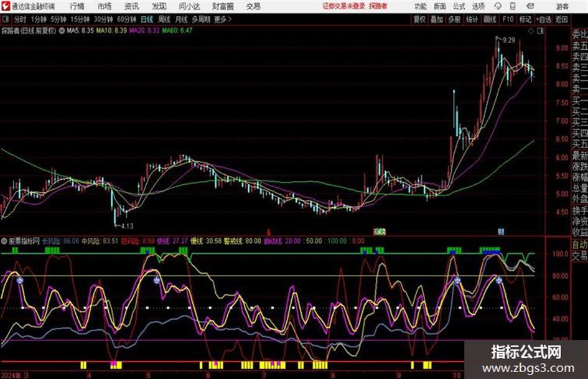Screen dimensions: 588x379
Task: Switch to 30分钟 period tab
Action: [x=103, y=19]
